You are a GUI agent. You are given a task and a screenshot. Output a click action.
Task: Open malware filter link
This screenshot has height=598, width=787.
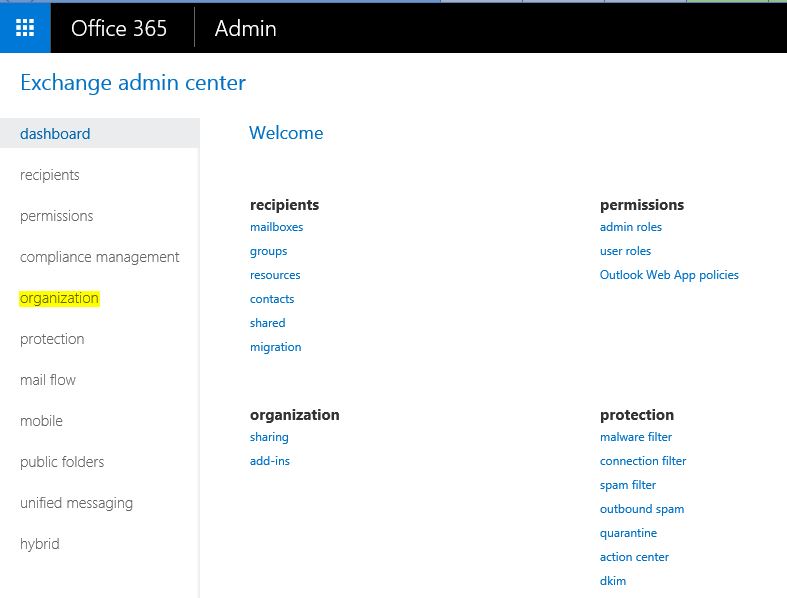[636, 437]
